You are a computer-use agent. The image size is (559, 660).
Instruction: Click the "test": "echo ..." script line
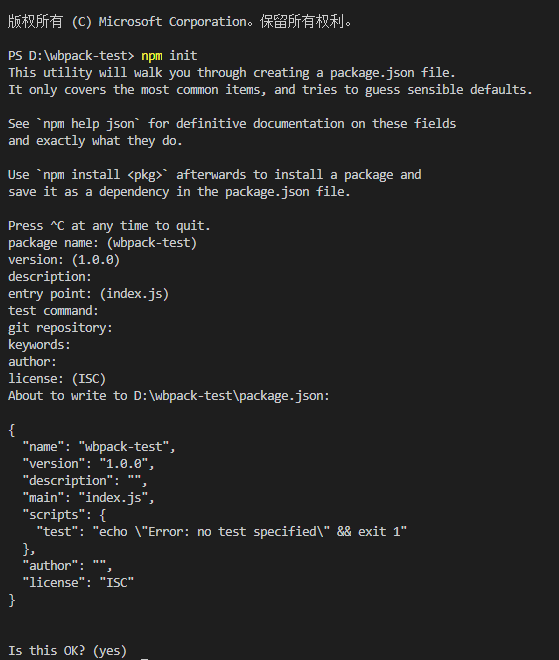pyautogui.click(x=222, y=532)
